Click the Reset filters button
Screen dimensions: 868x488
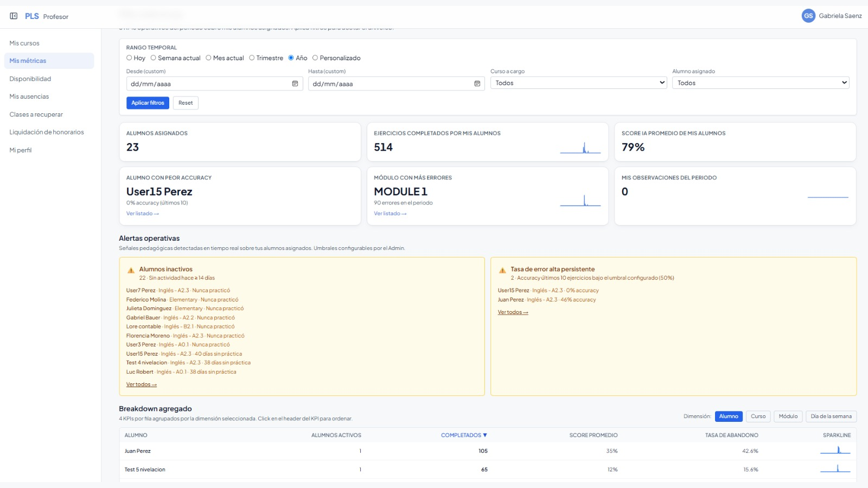pyautogui.click(x=186, y=103)
